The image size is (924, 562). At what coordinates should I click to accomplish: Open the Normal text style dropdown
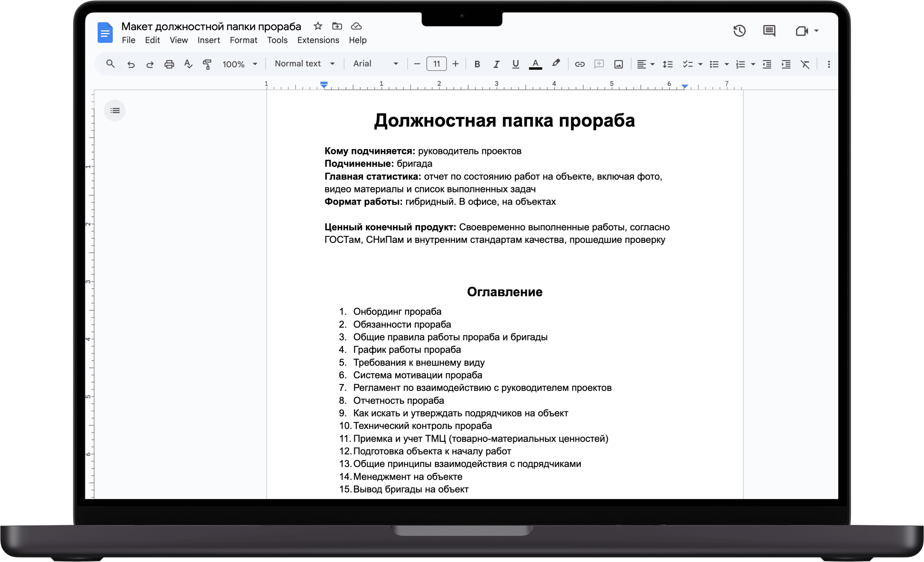coord(304,64)
